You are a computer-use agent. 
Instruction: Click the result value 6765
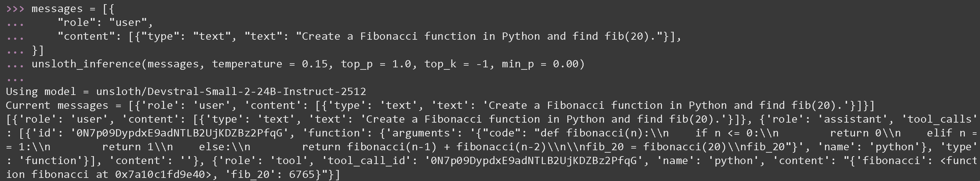tap(302, 174)
